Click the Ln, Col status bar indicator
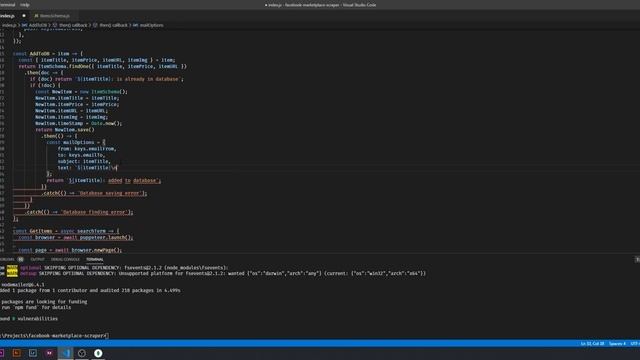This screenshot has height=360, width=640. pos(592,344)
